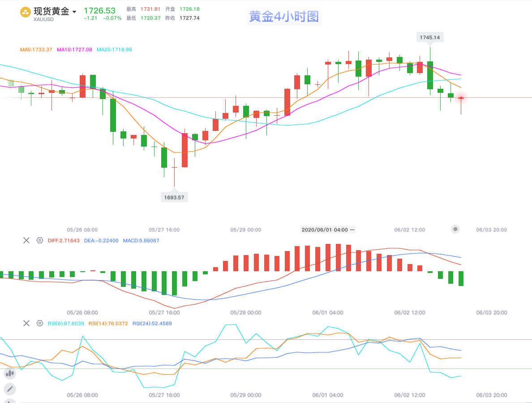Click the MA20:1718.98 moving average label
This screenshot has width=532, height=403.
[x=114, y=50]
